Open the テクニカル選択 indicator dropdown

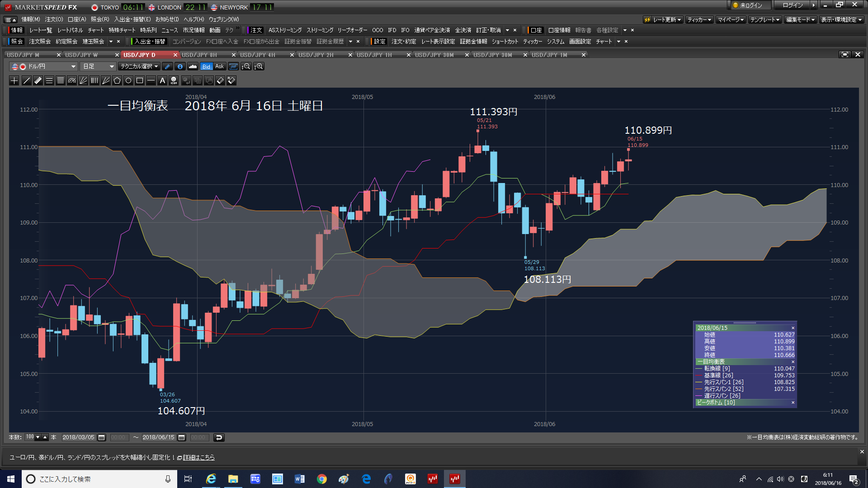tap(139, 66)
